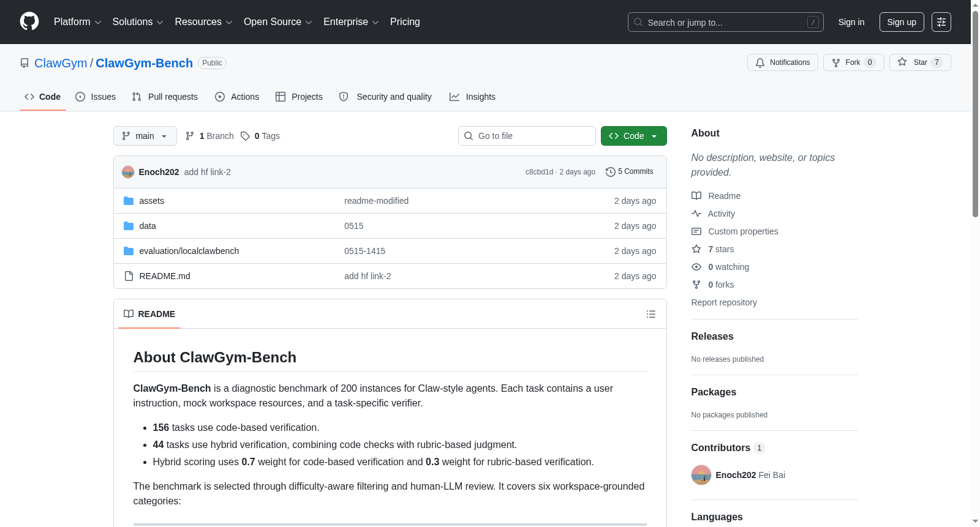Image resolution: width=980 pixels, height=527 pixels.
Task: Open the 0 Tags link
Action: point(260,136)
